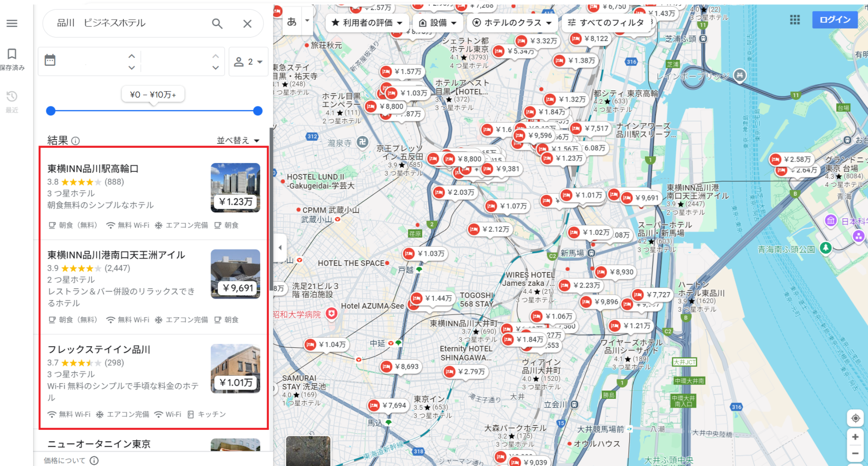Screen dimensions: 868x466
Task: Select the maximum price slider handle
Action: [x=258, y=111]
